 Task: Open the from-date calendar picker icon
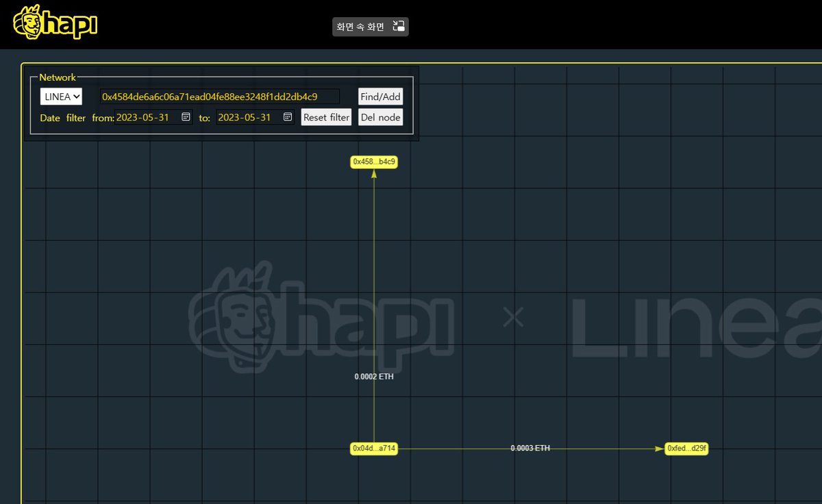[x=186, y=117]
